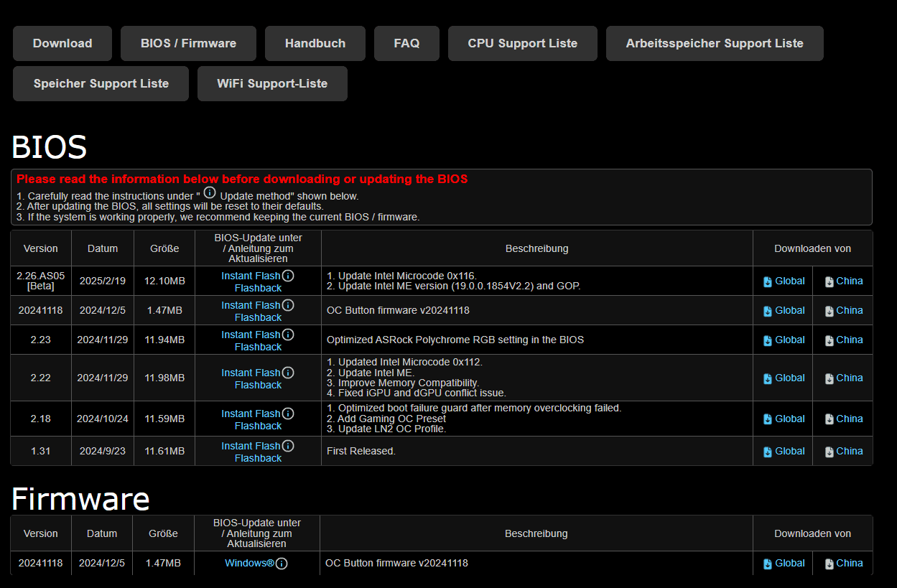Screen dimensions: 897x588
Task: Click info icon beside Instant Flash for 2.26.AS05
Action: [x=288, y=276]
